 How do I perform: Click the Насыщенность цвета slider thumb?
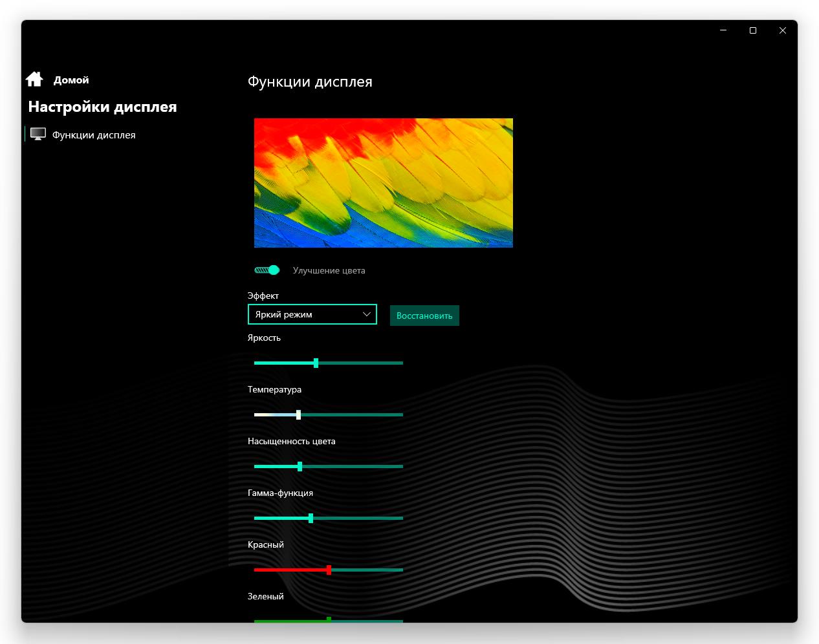(x=300, y=466)
